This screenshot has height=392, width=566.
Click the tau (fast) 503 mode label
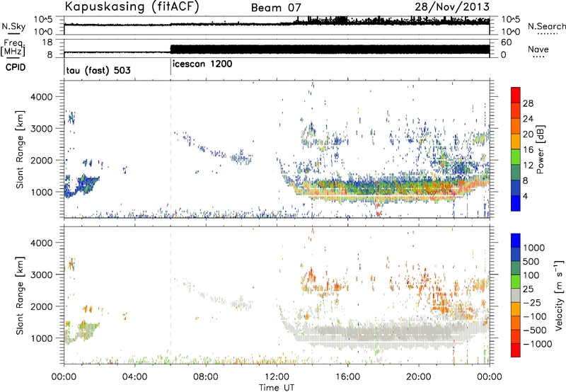coord(98,70)
